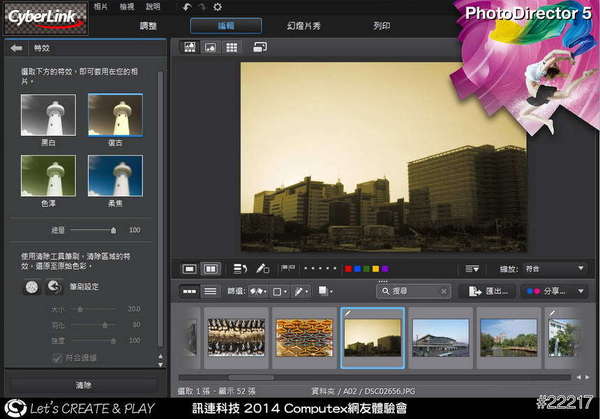Select the clearing brush tool icon
The image size is (600, 419).
[x=32, y=287]
